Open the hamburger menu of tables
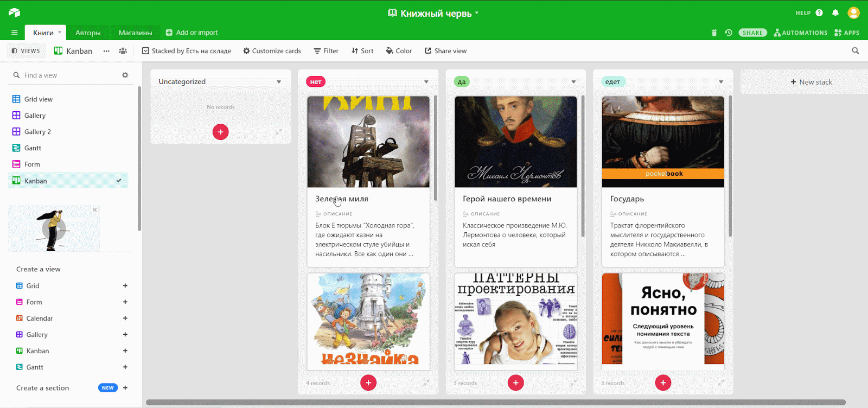The width and height of the screenshot is (868, 408). (15, 33)
